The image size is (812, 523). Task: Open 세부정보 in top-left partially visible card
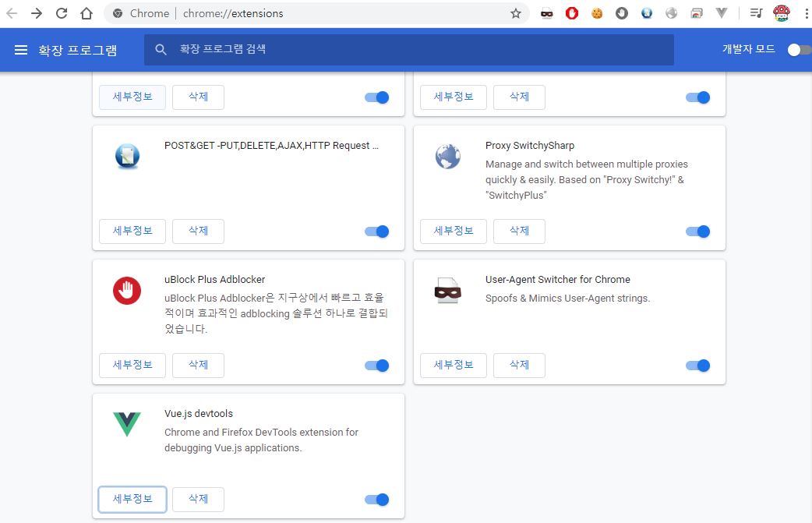click(x=132, y=97)
